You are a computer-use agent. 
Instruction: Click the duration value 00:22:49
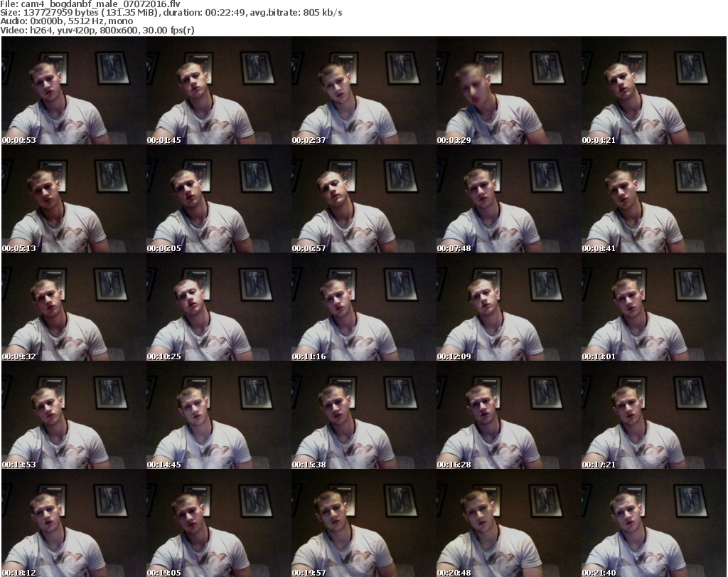(x=225, y=13)
